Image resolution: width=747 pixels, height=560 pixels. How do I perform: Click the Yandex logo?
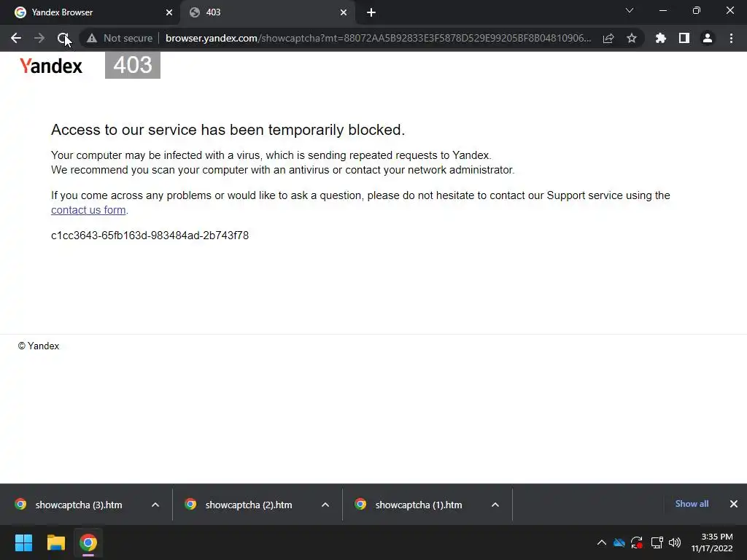click(x=51, y=66)
